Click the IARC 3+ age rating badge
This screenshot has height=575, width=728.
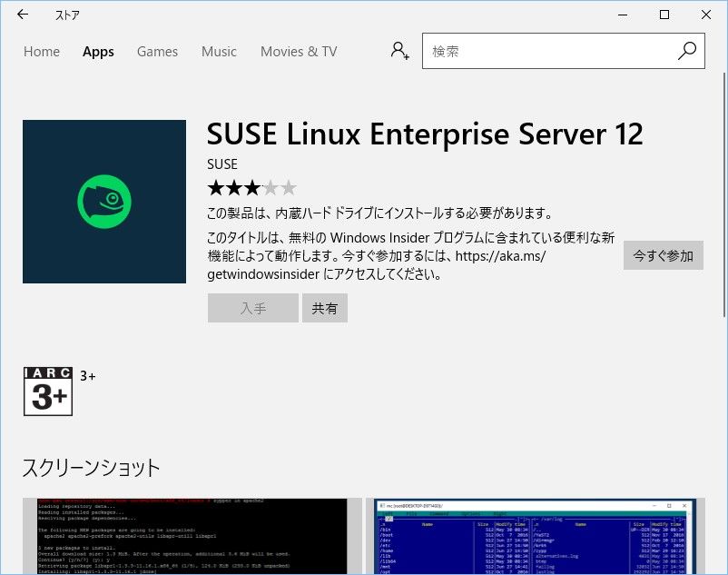(47, 391)
